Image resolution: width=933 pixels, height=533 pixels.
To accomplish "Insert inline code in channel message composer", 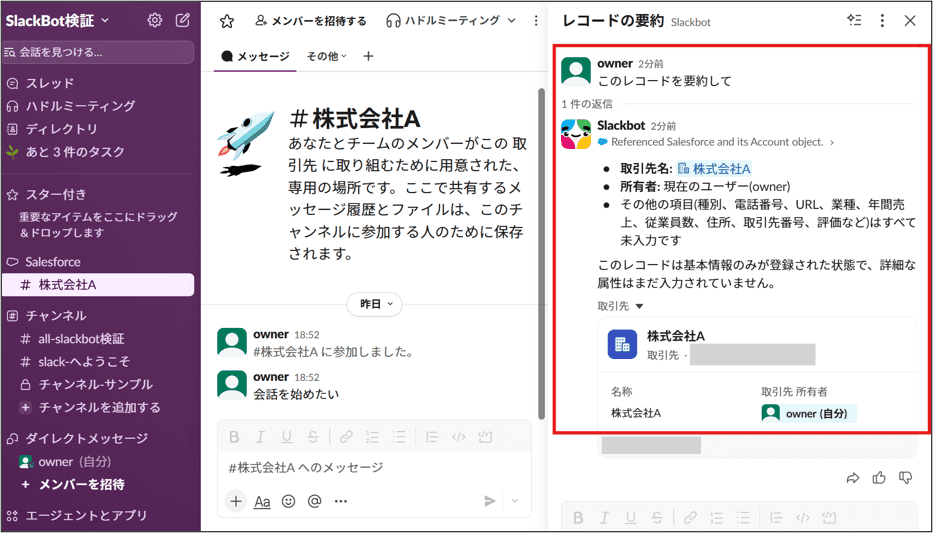I will [x=458, y=437].
